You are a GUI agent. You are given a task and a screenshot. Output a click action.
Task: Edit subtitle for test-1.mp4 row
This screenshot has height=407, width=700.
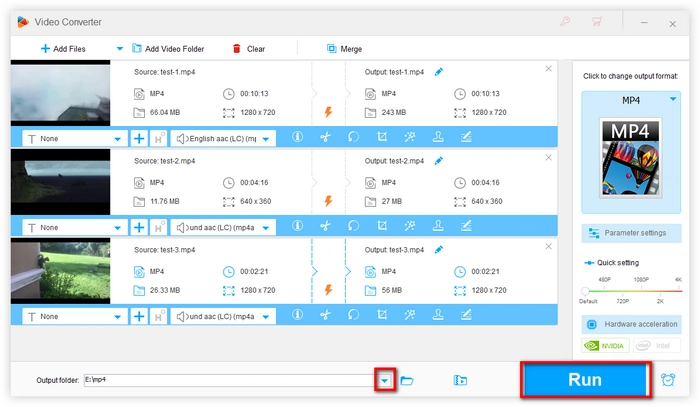[466, 137]
